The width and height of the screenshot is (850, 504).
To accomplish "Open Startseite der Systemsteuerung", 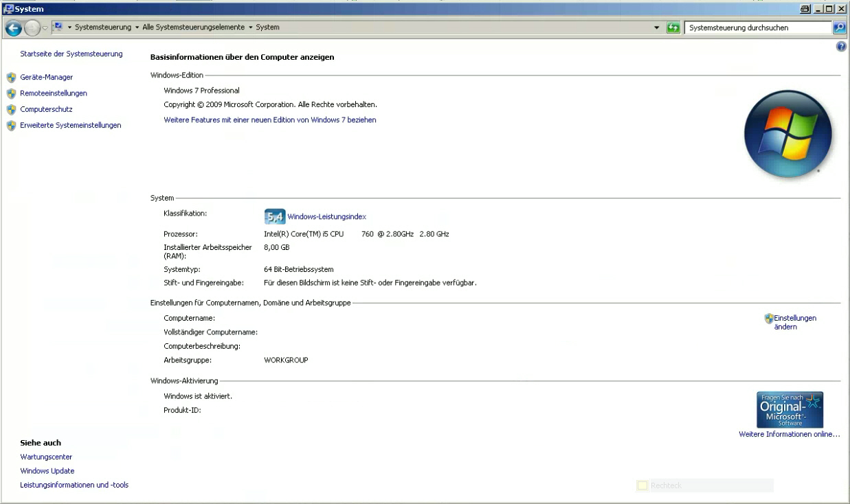I will pos(71,54).
